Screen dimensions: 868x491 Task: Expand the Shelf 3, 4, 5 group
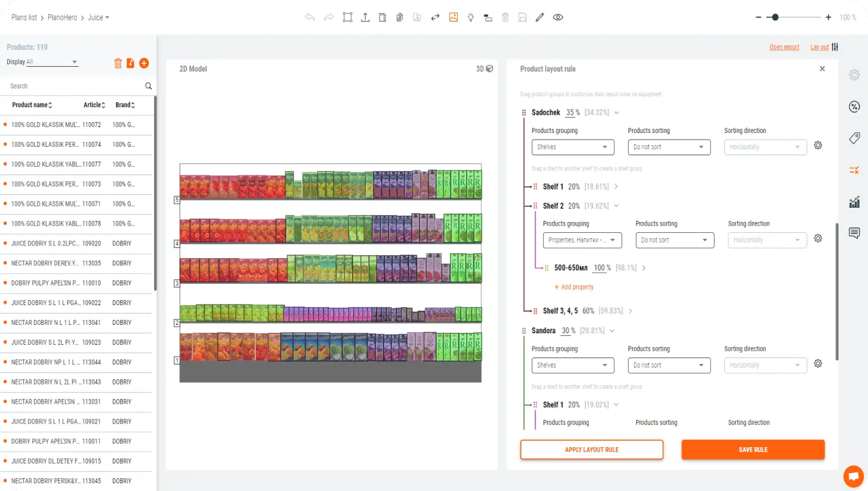point(630,311)
